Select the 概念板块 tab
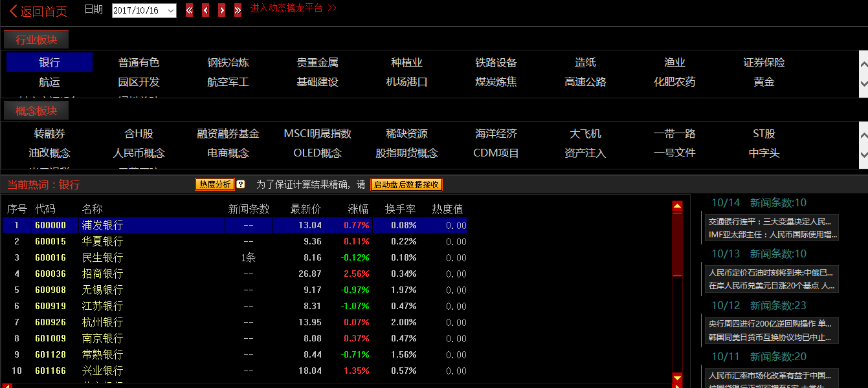Viewport: 868px width, 388px height. [x=36, y=111]
